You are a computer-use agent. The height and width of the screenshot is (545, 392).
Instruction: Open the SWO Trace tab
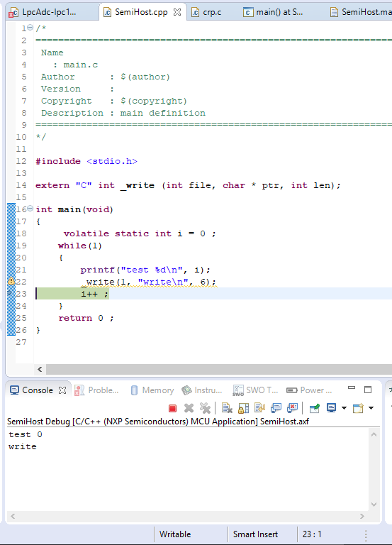[255, 390]
